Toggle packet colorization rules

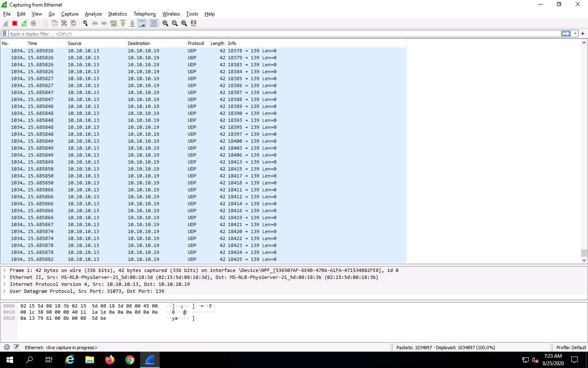click(x=154, y=23)
